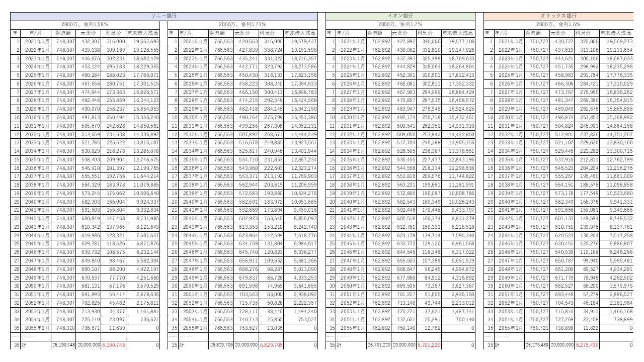Click interest cell 320,000
The image size is (644, 362).
click(x=587, y=41)
